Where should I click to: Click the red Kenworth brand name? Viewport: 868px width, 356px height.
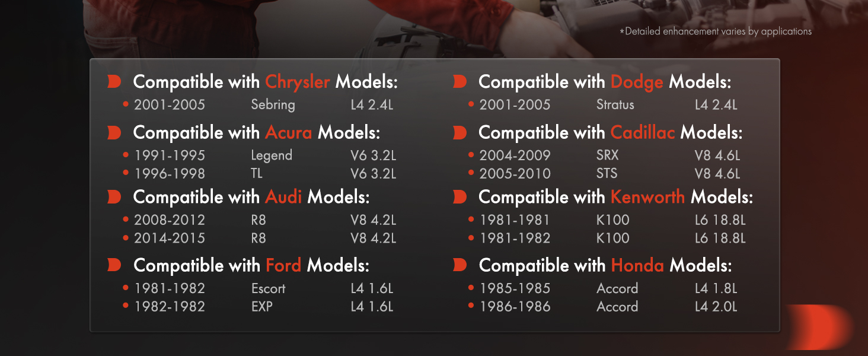click(647, 197)
